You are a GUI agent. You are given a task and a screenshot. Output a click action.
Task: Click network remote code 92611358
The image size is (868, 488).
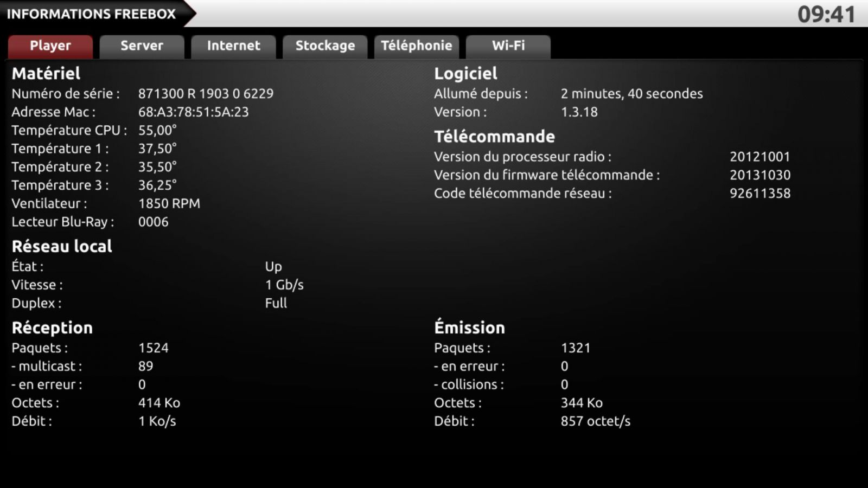point(760,194)
